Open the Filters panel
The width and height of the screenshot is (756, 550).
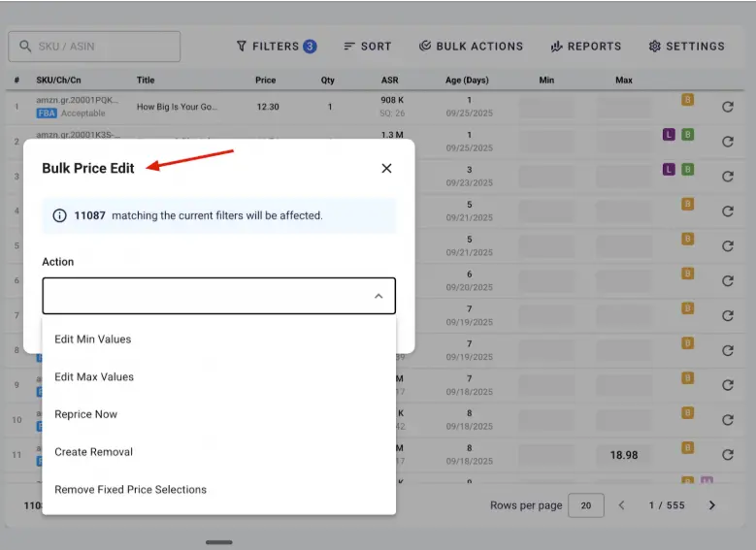click(276, 46)
